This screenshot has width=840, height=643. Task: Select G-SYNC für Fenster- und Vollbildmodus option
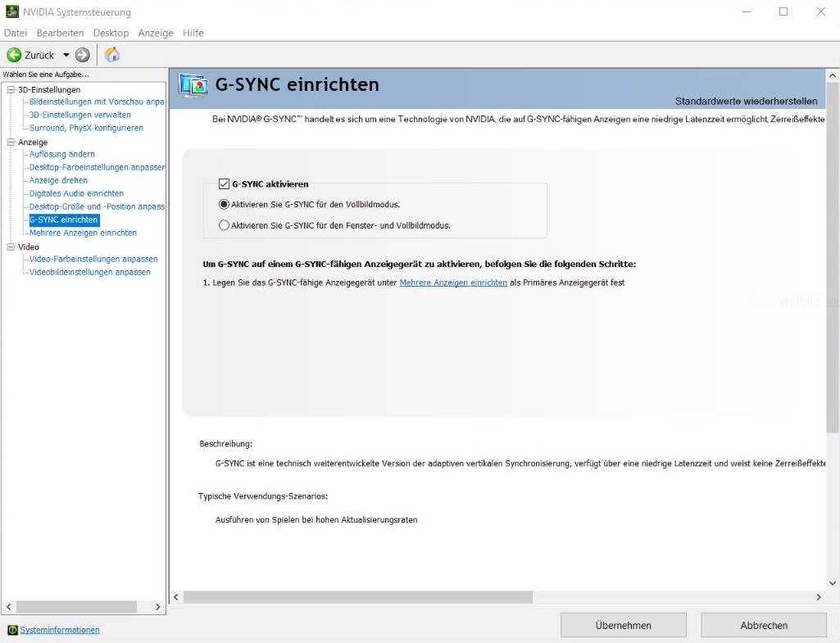(224, 225)
